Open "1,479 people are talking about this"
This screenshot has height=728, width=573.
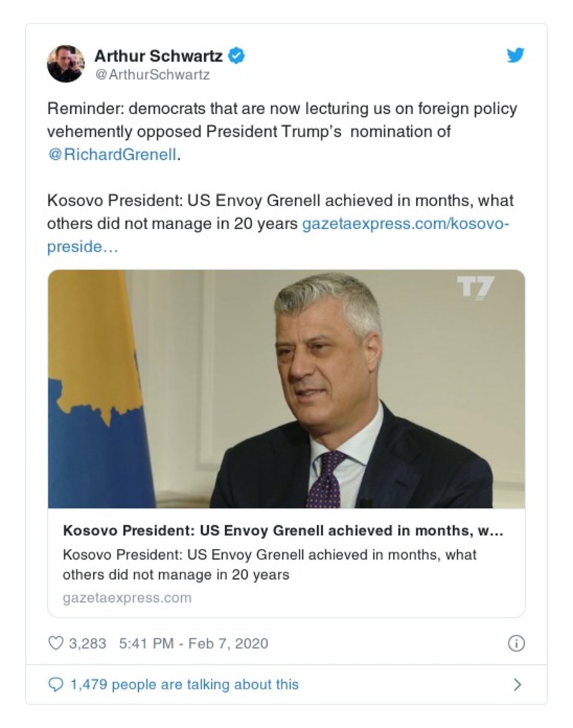[x=184, y=685]
